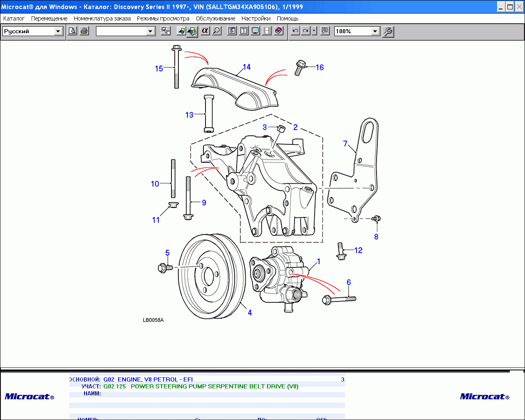Click the dollar price list icon

[244, 31]
